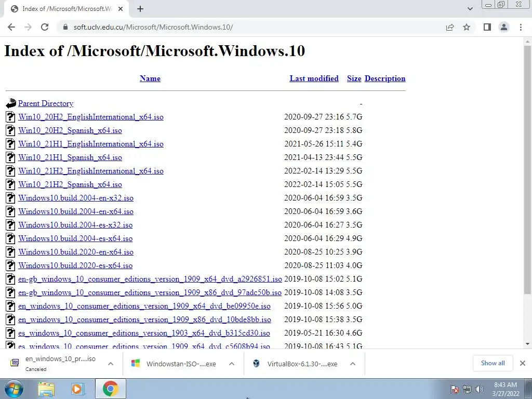Open the browser side panel
The image size is (532, 399).
coord(487,27)
